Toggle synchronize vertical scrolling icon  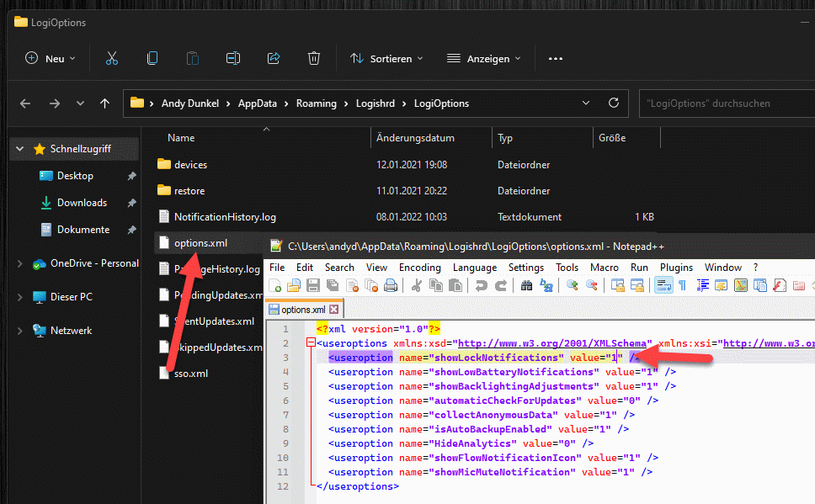pos(617,285)
